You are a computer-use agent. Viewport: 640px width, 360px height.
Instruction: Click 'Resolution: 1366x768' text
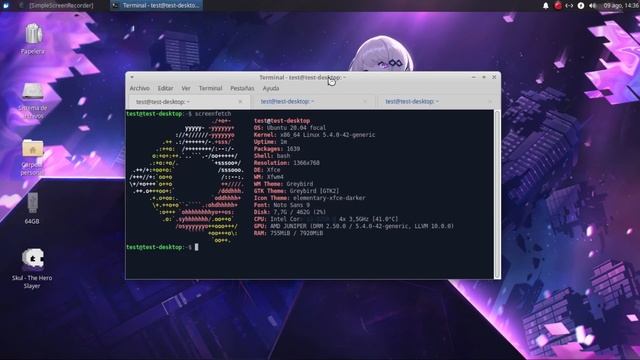[287, 163]
